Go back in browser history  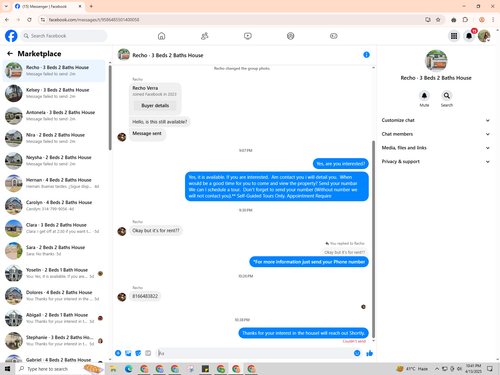(x=7, y=20)
